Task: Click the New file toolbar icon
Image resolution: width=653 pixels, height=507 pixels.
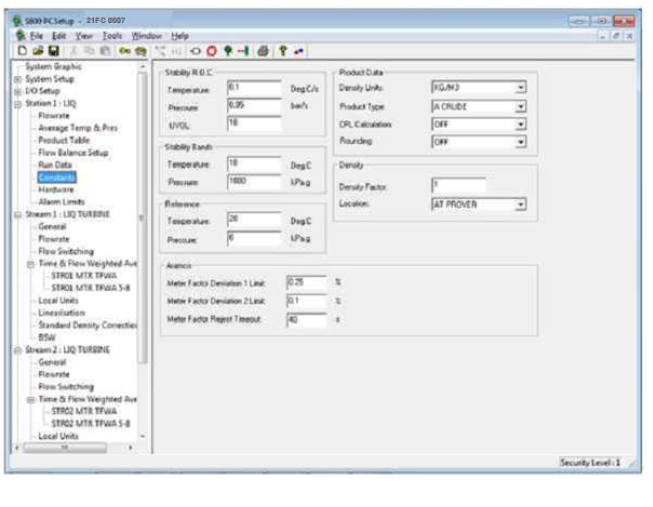Action: click(22, 51)
